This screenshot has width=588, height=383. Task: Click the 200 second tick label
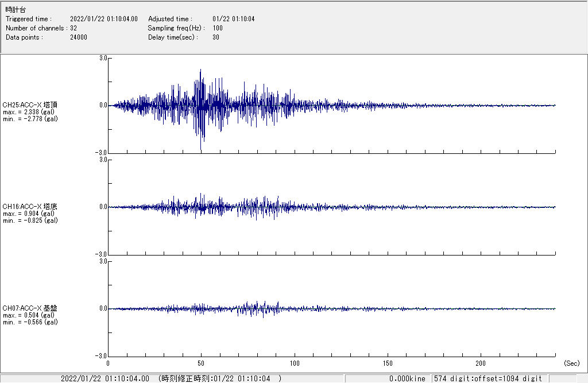[481, 363]
